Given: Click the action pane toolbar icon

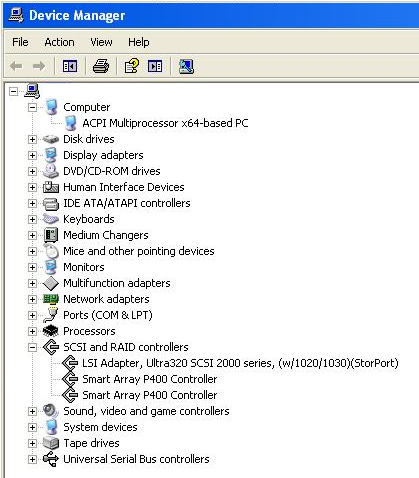Looking at the screenshot, I should (x=155, y=66).
